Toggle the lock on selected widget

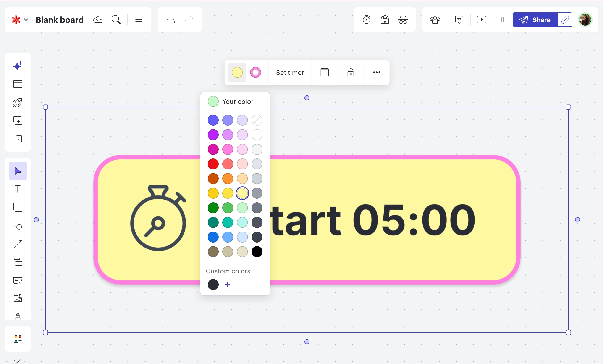click(x=350, y=72)
